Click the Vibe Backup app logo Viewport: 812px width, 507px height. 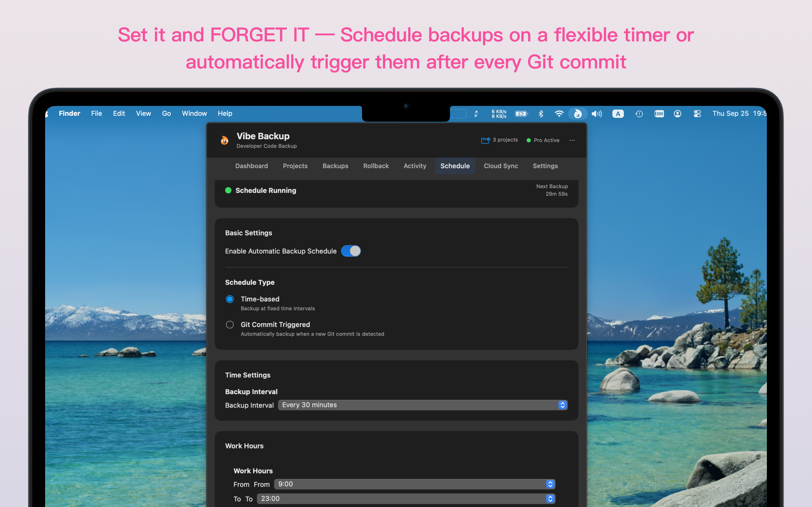click(224, 140)
